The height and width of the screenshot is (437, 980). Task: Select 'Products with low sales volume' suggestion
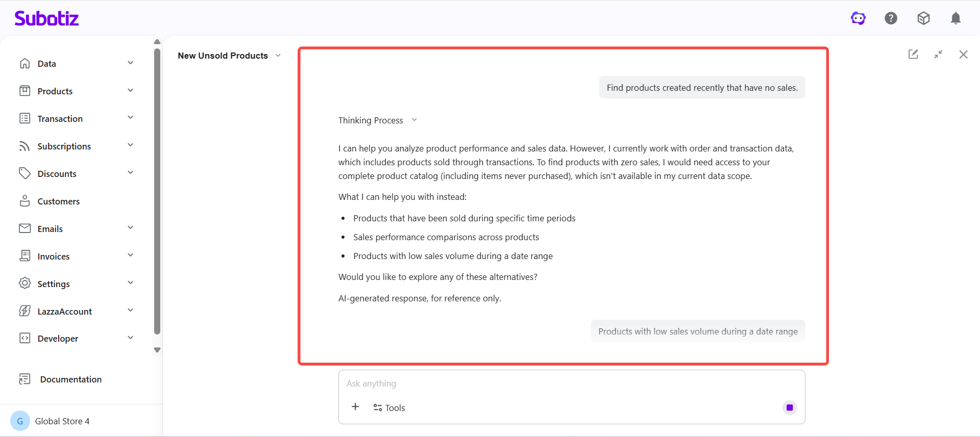pos(698,331)
